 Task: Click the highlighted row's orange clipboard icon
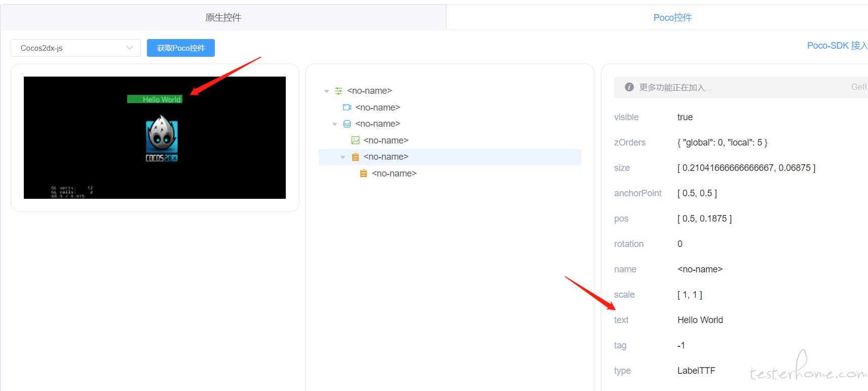click(355, 157)
